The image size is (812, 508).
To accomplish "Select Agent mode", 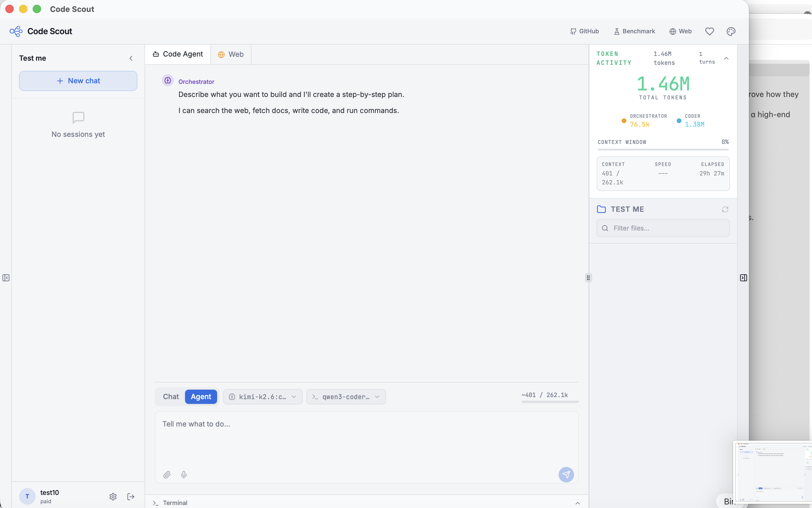I will click(x=201, y=397).
